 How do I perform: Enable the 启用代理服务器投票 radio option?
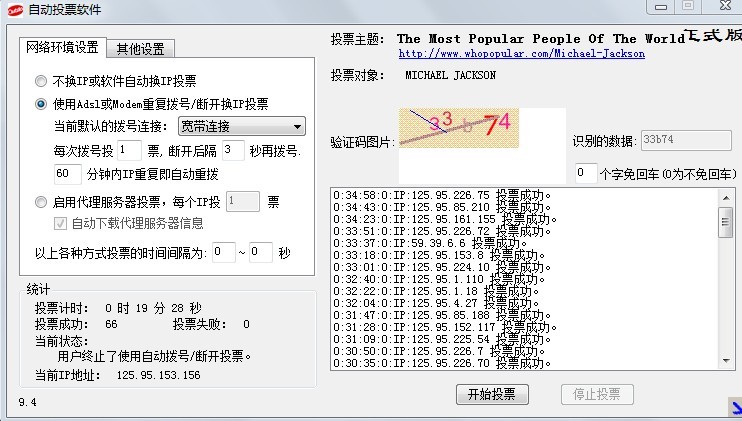point(41,201)
